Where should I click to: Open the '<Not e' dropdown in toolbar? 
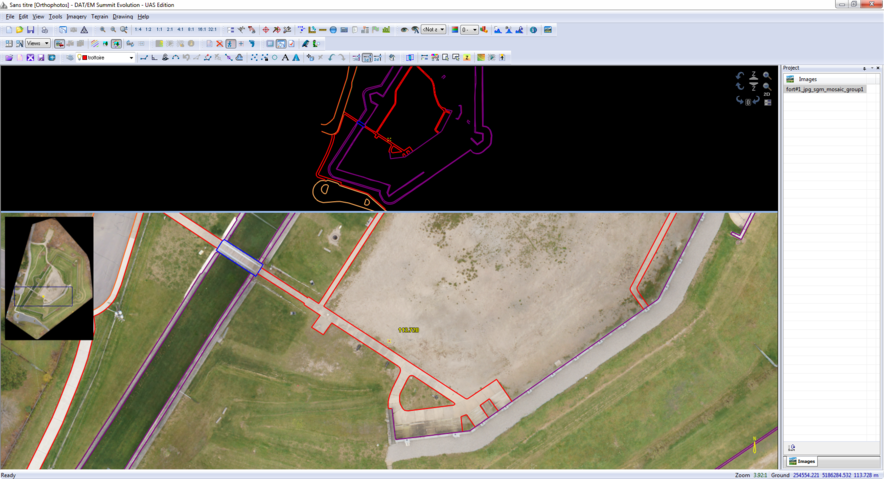click(434, 30)
